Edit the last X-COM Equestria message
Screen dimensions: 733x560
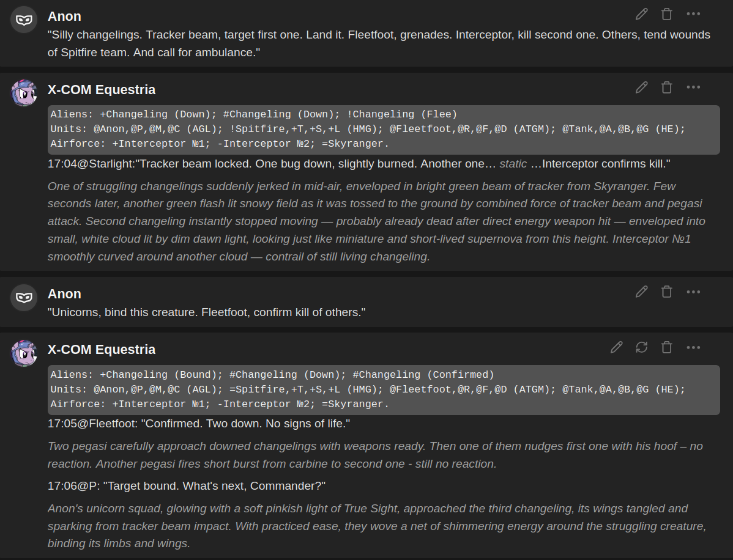pyautogui.click(x=617, y=347)
